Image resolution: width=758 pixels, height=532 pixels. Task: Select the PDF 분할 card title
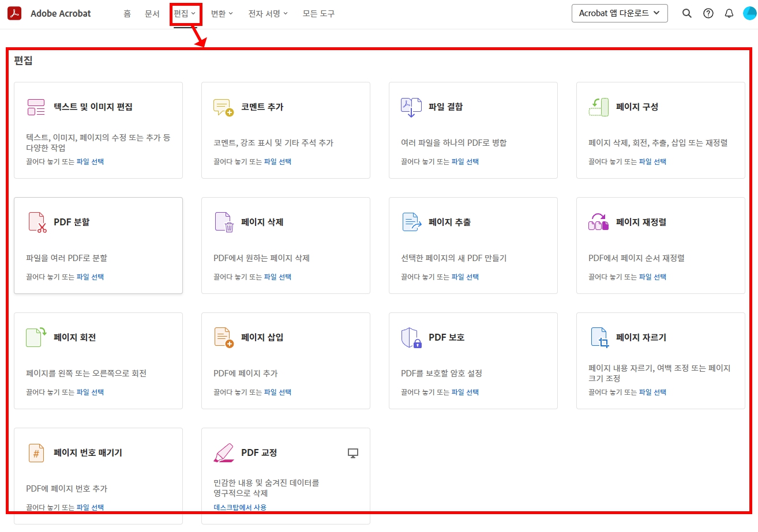tap(72, 222)
